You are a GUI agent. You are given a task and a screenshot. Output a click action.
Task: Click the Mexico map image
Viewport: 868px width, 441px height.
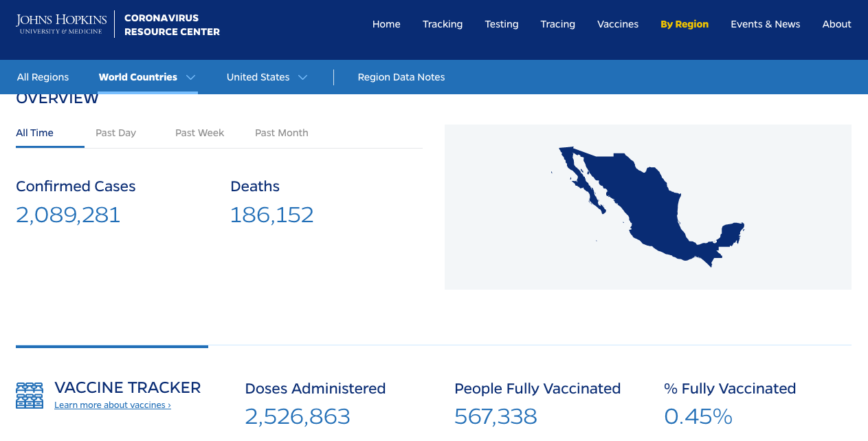click(648, 206)
